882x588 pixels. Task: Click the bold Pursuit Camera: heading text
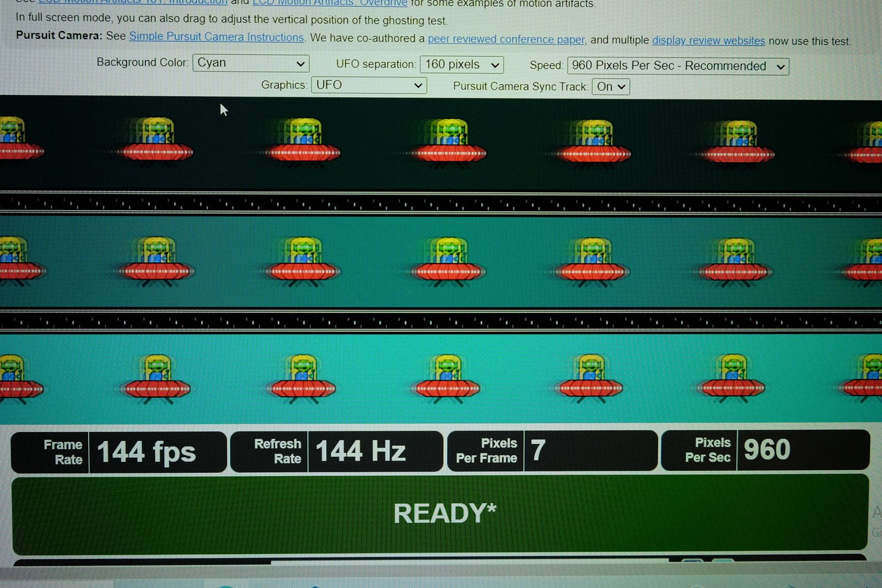click(x=59, y=35)
